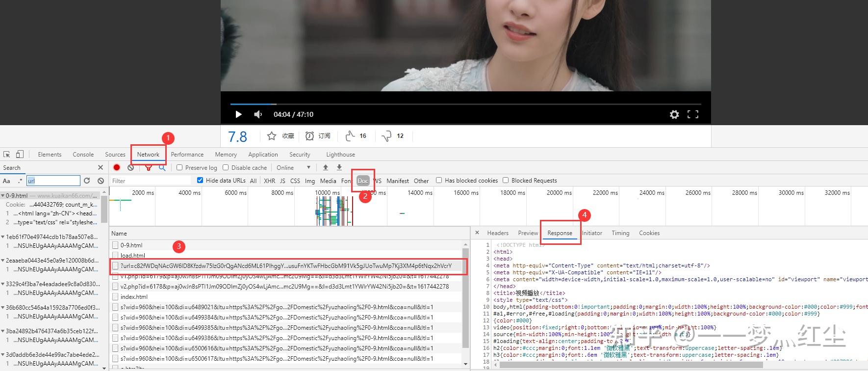Check Disable cache option

(226, 167)
